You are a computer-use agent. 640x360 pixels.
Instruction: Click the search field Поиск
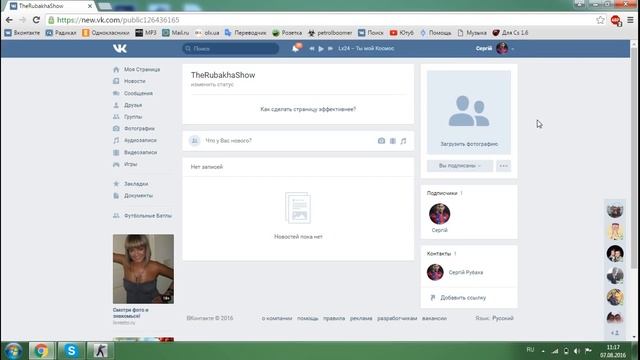pos(231,49)
